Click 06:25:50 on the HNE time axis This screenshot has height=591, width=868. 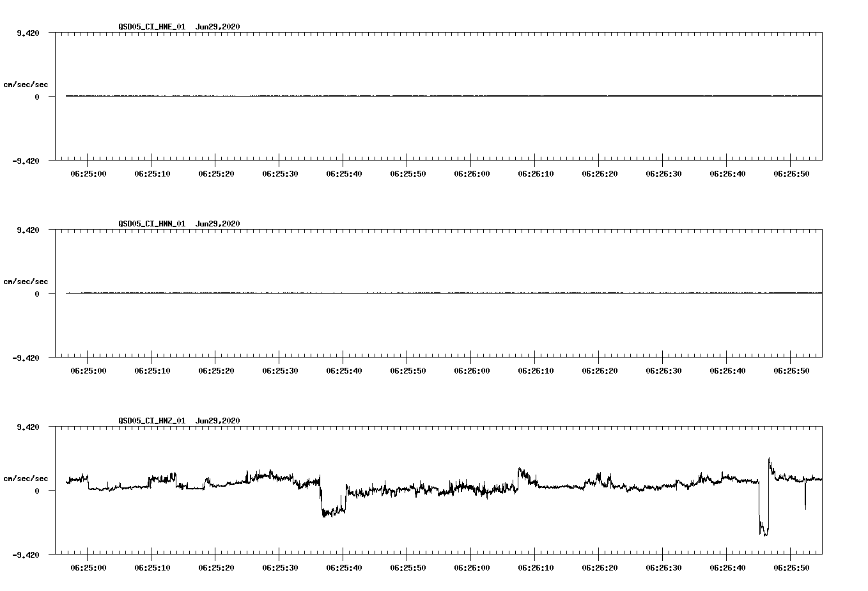pos(408,173)
